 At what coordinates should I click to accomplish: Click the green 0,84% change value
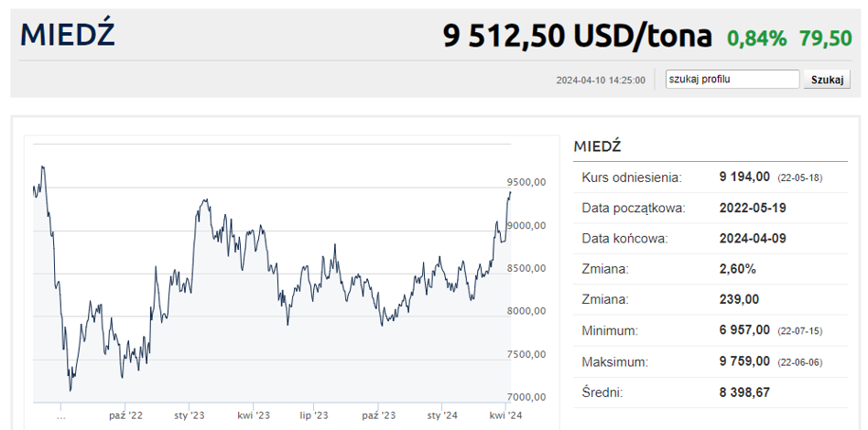[756, 38]
